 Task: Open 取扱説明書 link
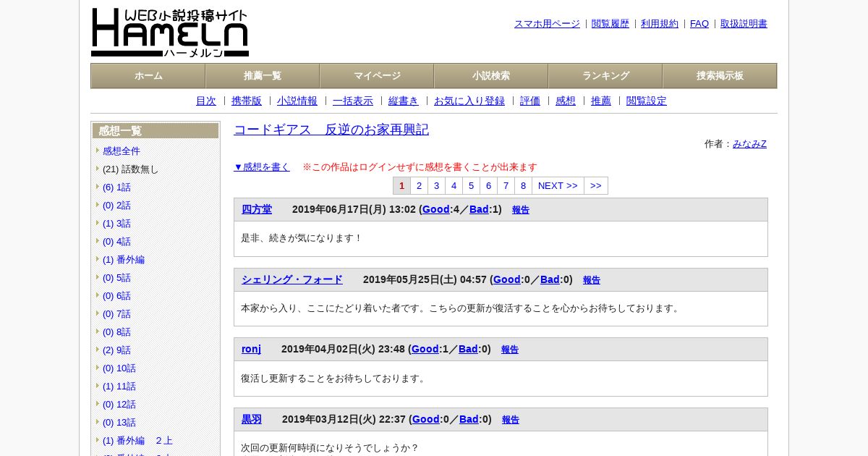[744, 23]
